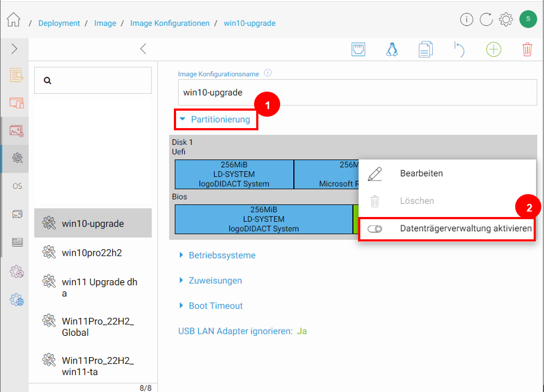
Task: Open the settings gear in the header
Action: (506, 20)
